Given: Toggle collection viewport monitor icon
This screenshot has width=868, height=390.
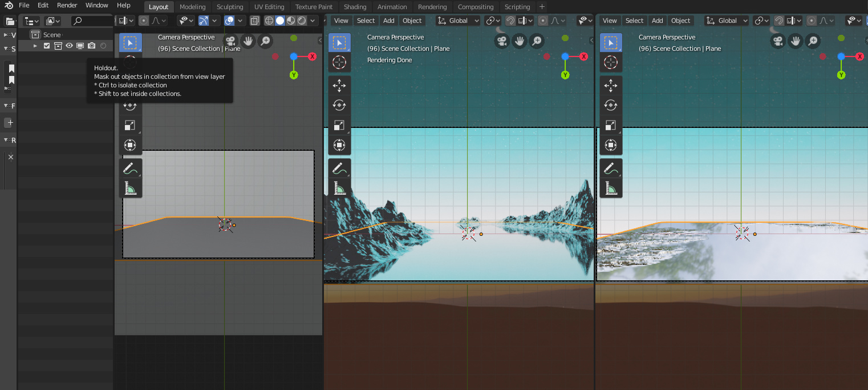Looking at the screenshot, I should point(80,46).
